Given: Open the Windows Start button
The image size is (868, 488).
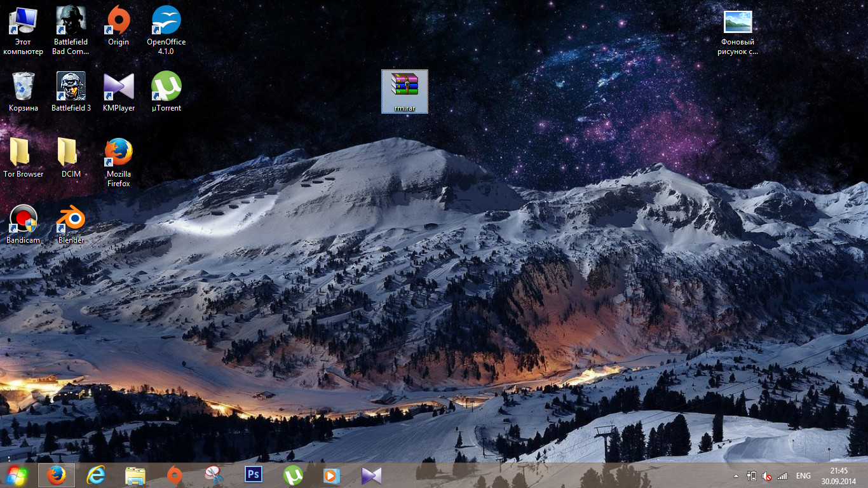Looking at the screenshot, I should click(17, 475).
